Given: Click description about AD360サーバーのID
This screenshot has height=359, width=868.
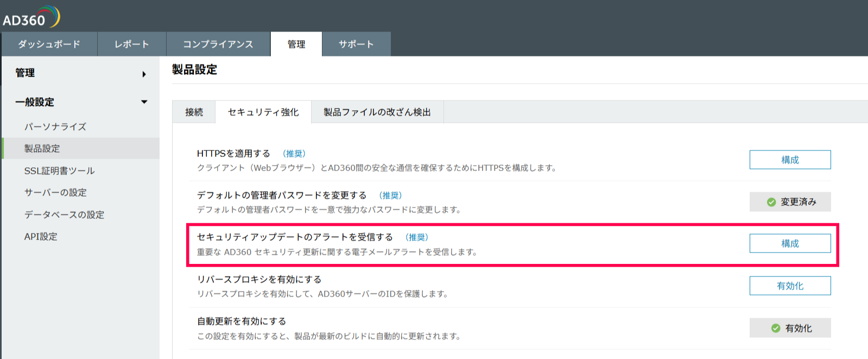Looking at the screenshot, I should [x=323, y=294].
